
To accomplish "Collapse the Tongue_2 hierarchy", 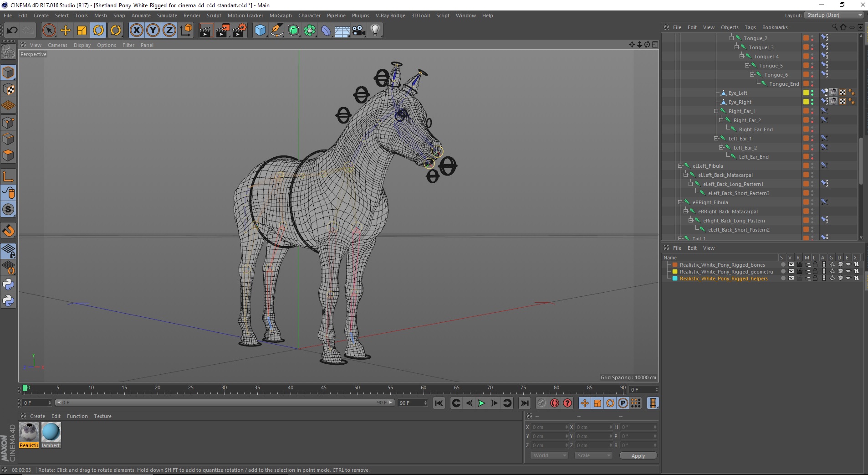I will pyautogui.click(x=731, y=38).
